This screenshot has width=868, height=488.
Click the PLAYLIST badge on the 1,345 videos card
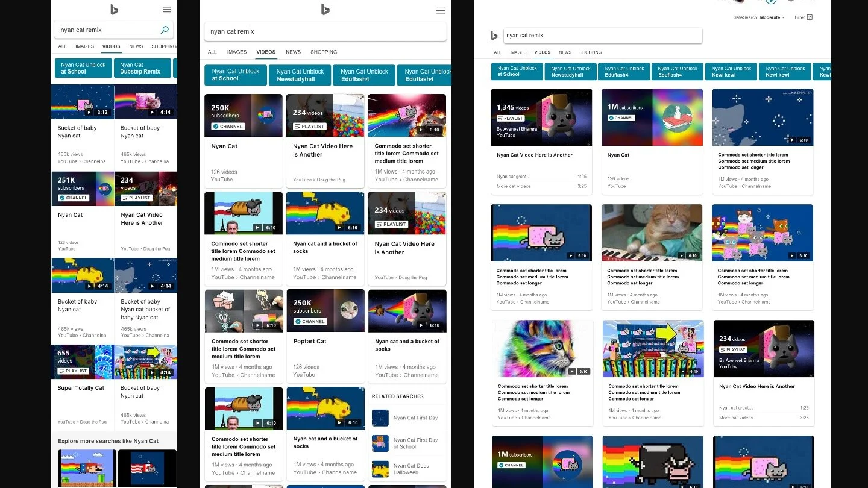(x=511, y=118)
